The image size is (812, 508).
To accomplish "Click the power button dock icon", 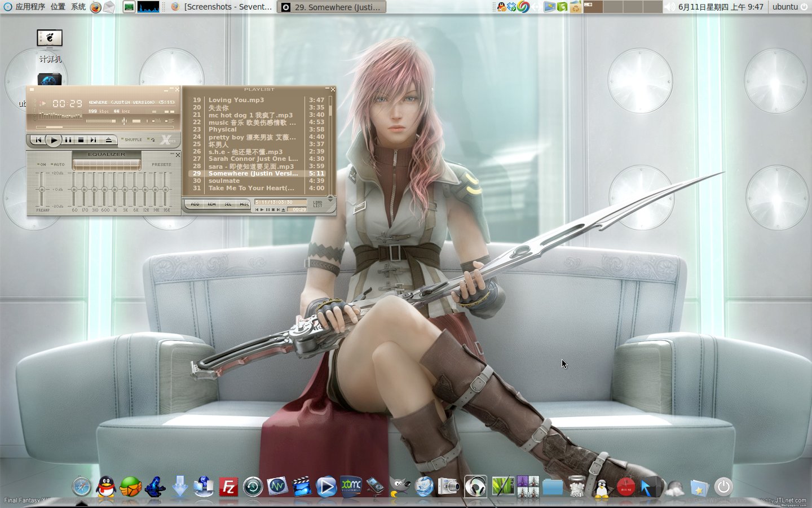I will click(723, 487).
